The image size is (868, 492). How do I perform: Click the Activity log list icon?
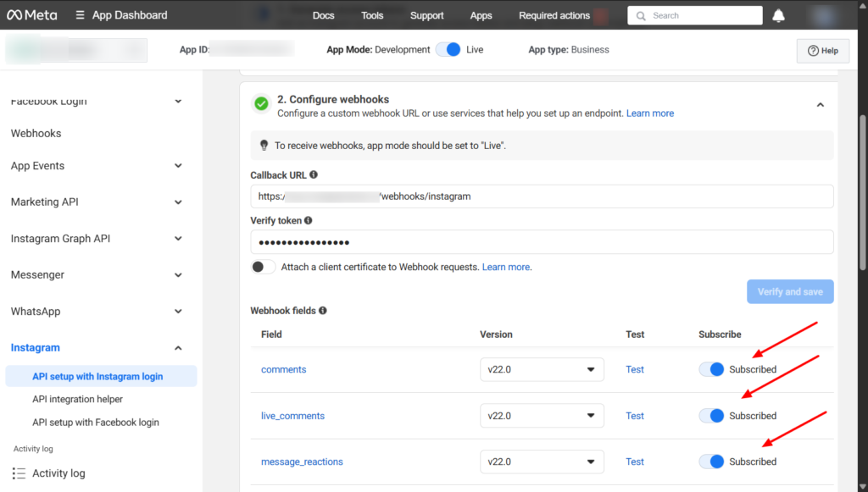(x=19, y=473)
